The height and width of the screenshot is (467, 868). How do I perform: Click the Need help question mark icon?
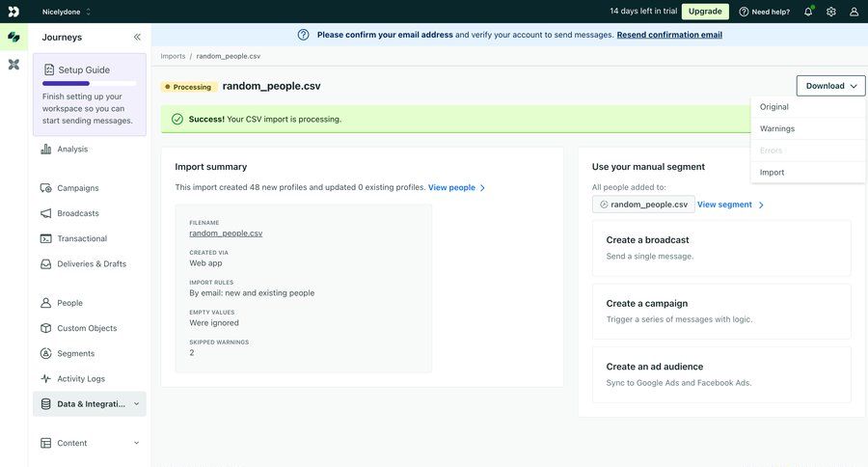pyautogui.click(x=744, y=12)
